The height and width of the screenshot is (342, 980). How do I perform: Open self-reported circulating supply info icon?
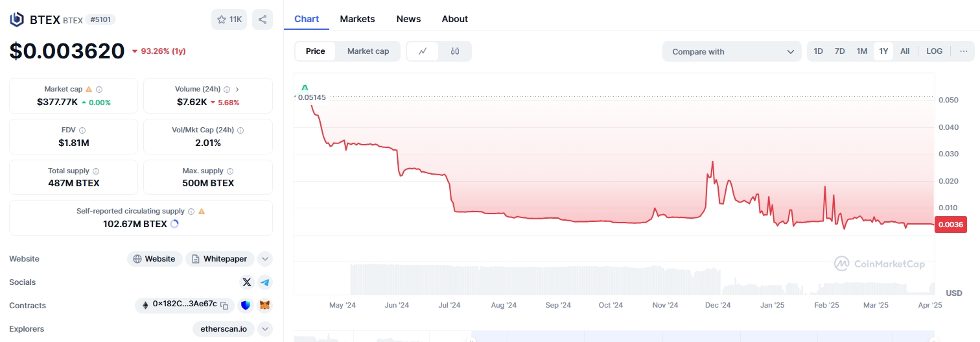tap(191, 211)
